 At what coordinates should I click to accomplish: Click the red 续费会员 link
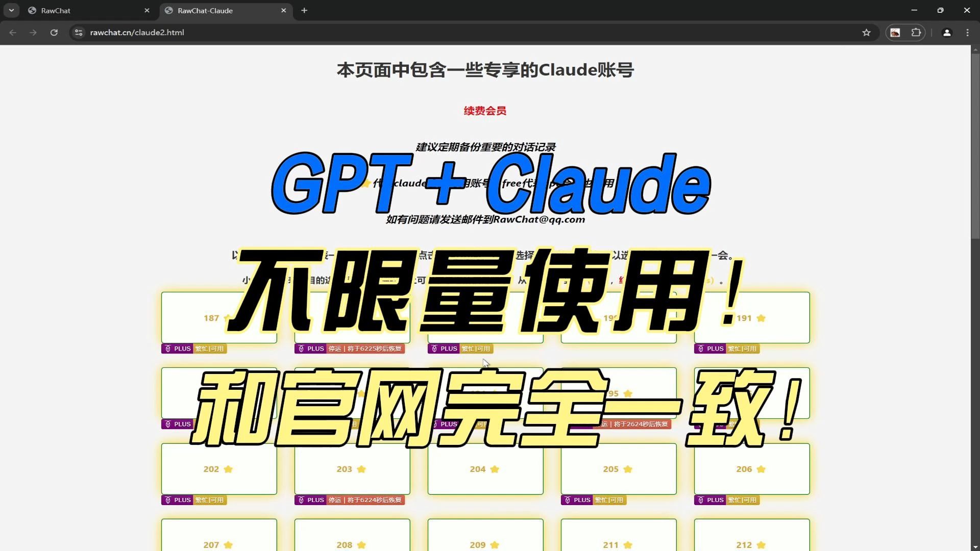click(485, 111)
